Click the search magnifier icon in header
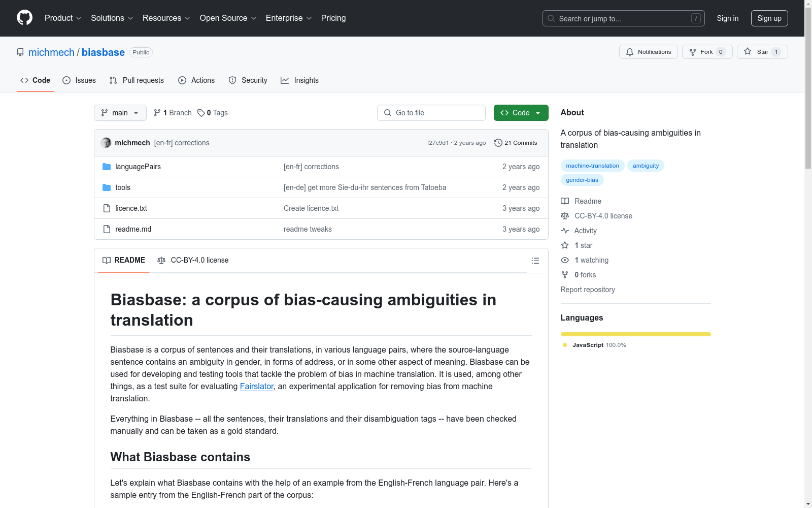The image size is (812, 508). click(x=551, y=18)
